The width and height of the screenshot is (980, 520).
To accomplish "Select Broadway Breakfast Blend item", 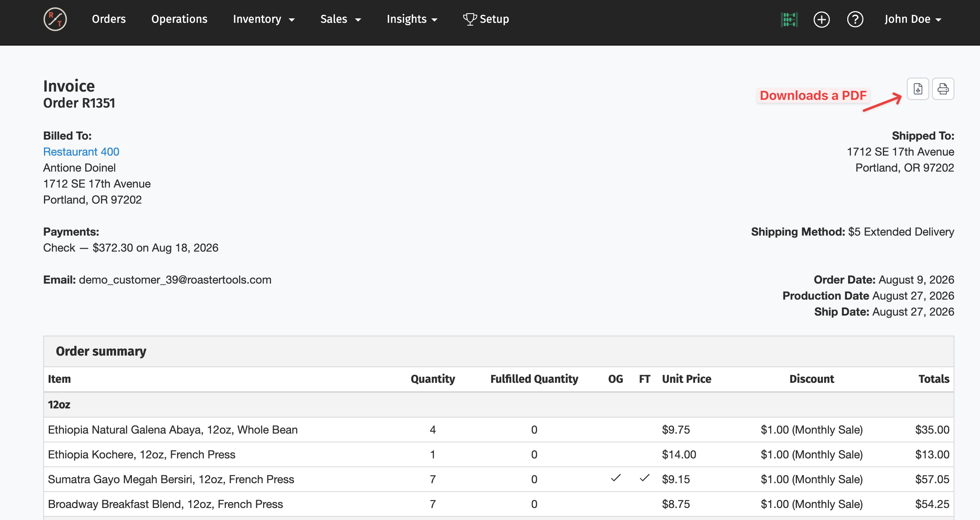I will (x=165, y=504).
